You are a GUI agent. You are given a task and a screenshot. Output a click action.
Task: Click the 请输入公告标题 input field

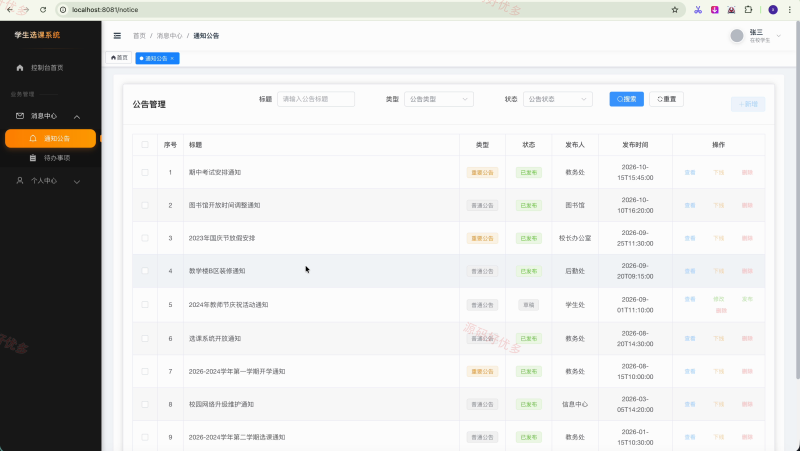[x=316, y=99]
